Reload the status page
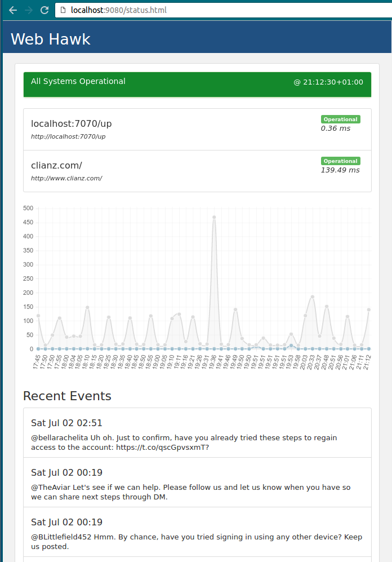392x562 pixels. coord(44,10)
